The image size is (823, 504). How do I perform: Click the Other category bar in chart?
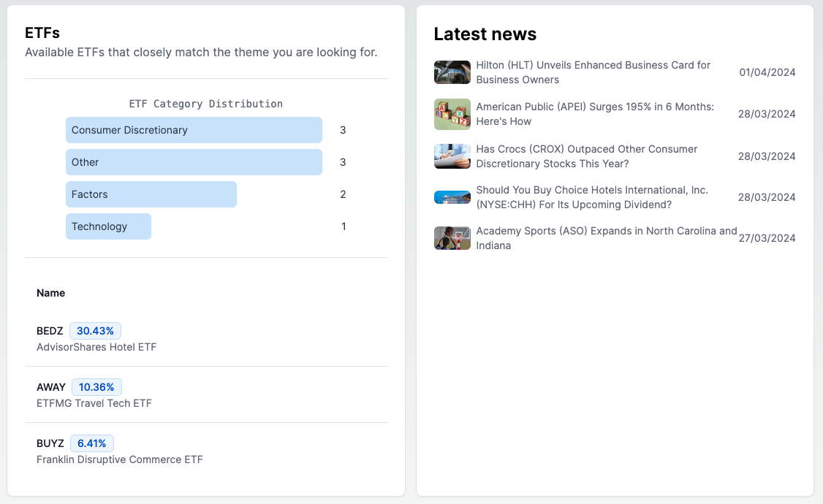(194, 162)
